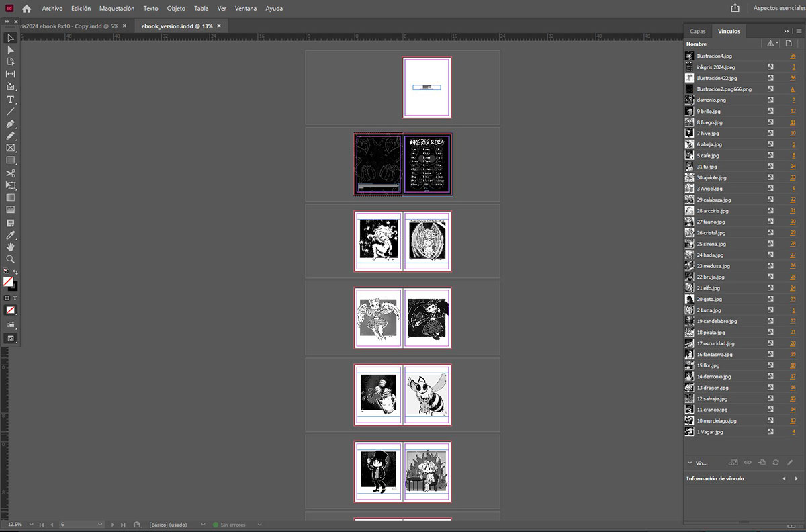Show next link info arrow
Image resolution: width=806 pixels, height=532 pixels.
(x=797, y=478)
